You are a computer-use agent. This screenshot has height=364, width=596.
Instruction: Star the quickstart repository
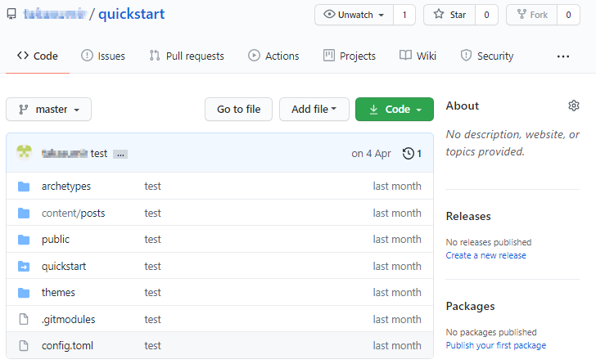tap(451, 15)
